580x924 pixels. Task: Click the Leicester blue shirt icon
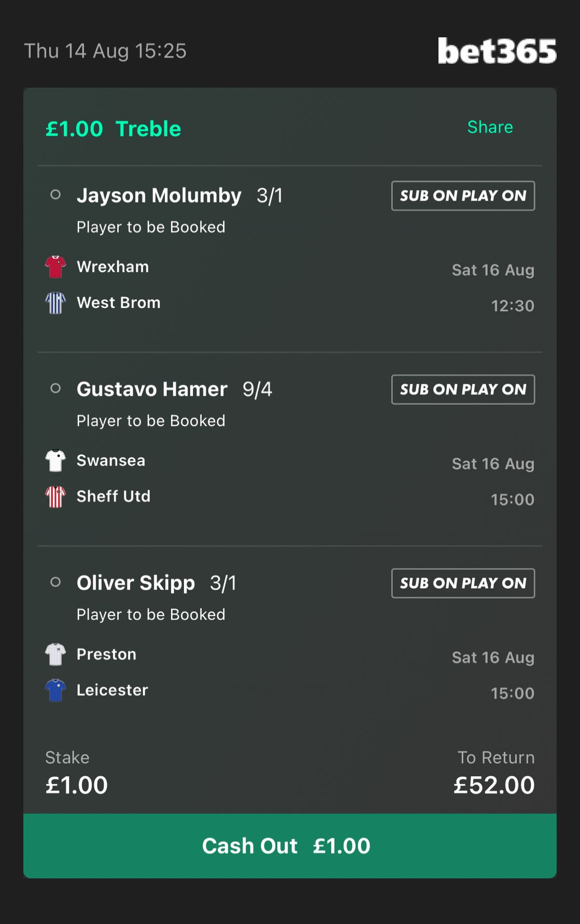55,690
